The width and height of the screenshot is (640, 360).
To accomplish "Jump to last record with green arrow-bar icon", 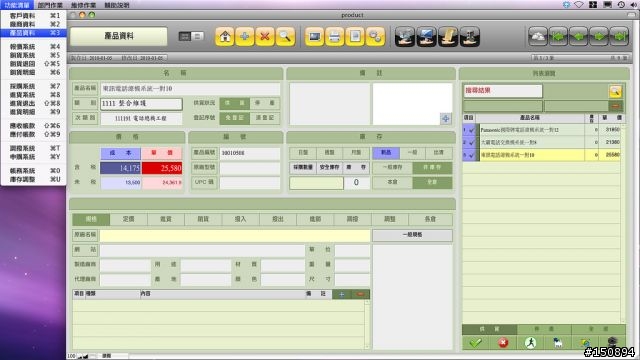I will click(x=619, y=37).
